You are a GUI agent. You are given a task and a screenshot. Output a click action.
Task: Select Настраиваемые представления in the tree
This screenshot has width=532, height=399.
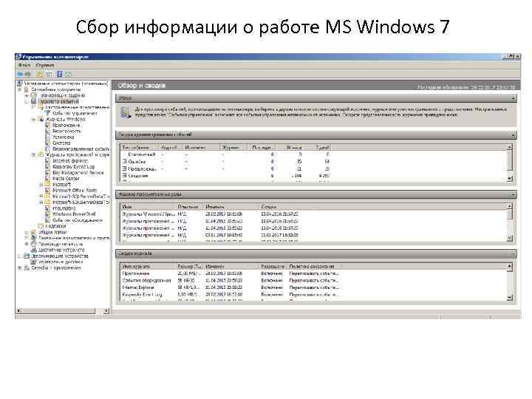pyautogui.click(x=78, y=108)
